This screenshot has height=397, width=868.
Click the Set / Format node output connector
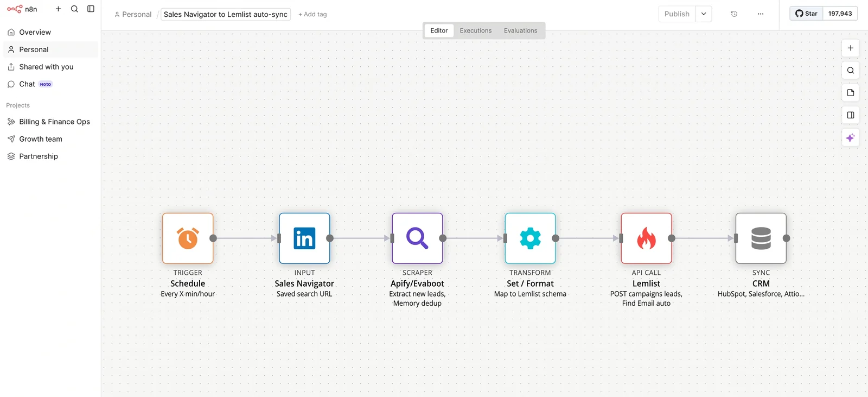point(556,238)
